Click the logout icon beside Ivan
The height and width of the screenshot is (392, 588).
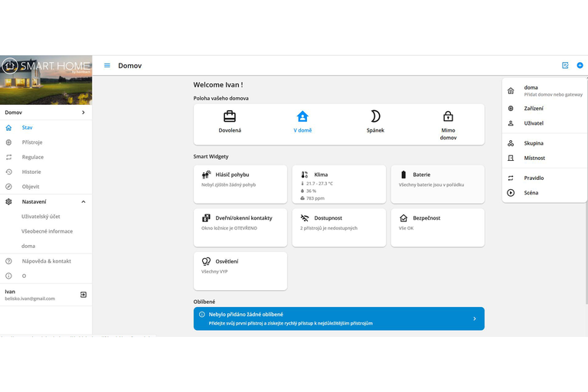click(x=83, y=295)
